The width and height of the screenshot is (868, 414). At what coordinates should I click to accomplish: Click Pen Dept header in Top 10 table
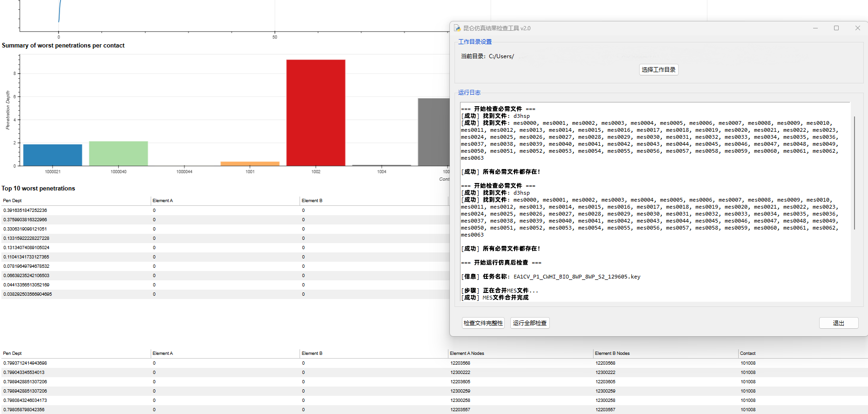pos(13,201)
